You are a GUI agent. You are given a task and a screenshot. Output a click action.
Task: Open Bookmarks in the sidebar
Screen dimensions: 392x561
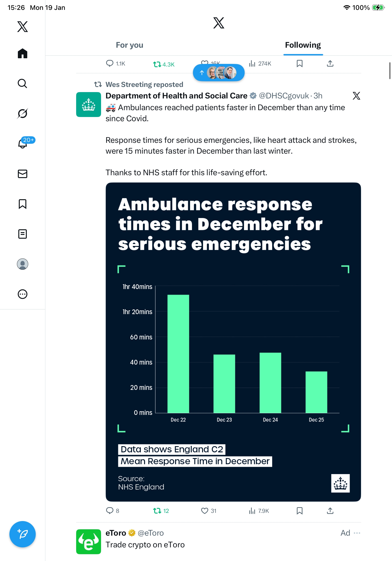click(x=23, y=204)
